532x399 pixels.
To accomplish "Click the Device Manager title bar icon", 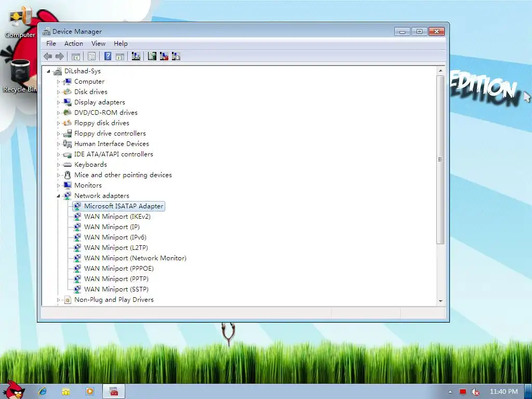I will click(46, 32).
